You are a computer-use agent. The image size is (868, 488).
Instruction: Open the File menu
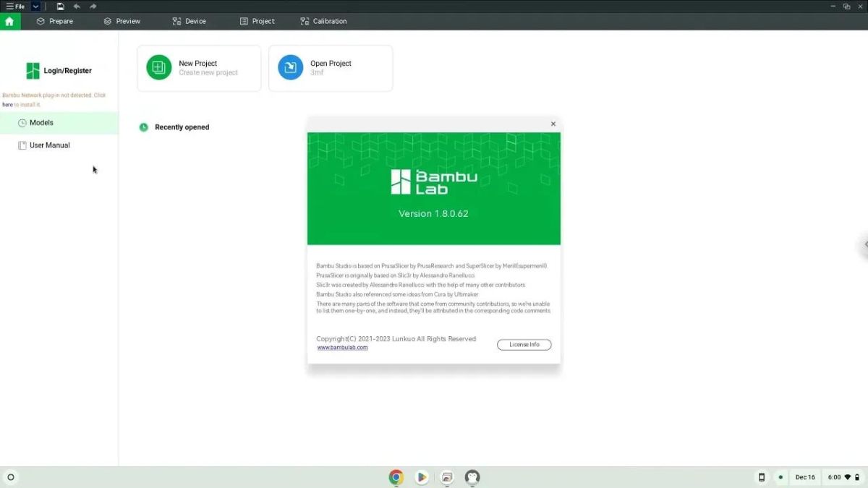coord(15,7)
